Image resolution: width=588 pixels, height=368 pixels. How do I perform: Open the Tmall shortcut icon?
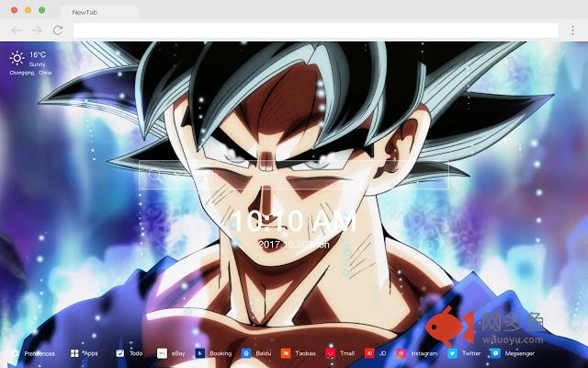pyautogui.click(x=331, y=353)
